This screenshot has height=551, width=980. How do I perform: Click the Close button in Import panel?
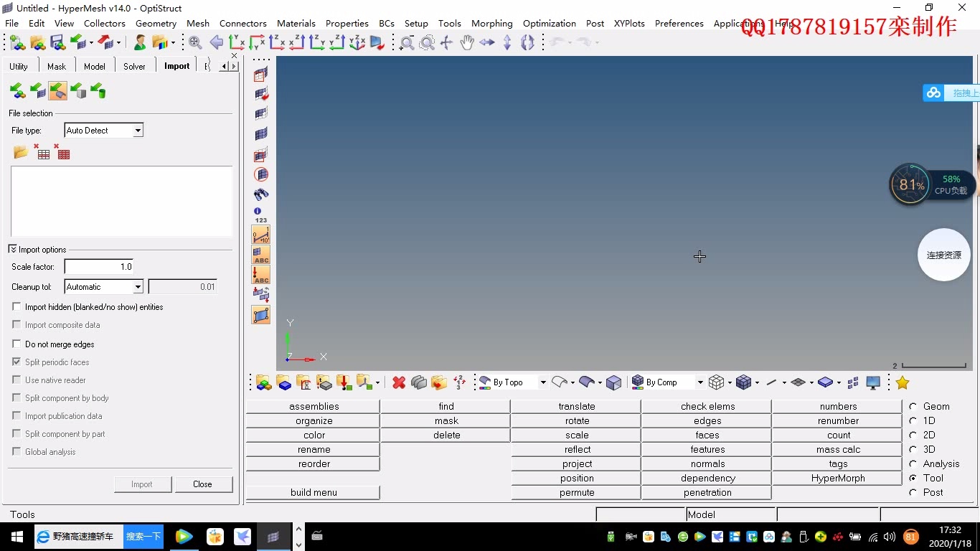pyautogui.click(x=202, y=484)
